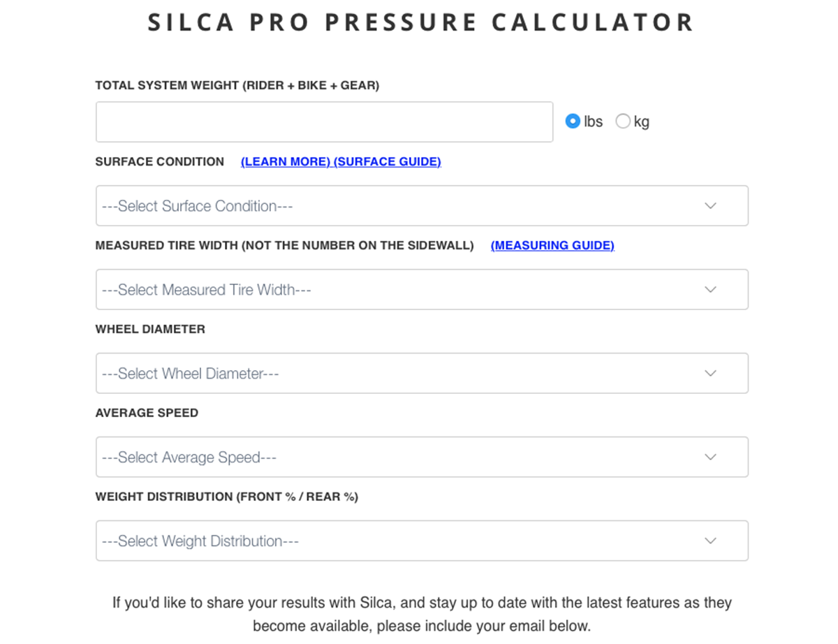Open the MEASURING GUIDE link
The height and width of the screenshot is (644, 838).
pos(552,245)
